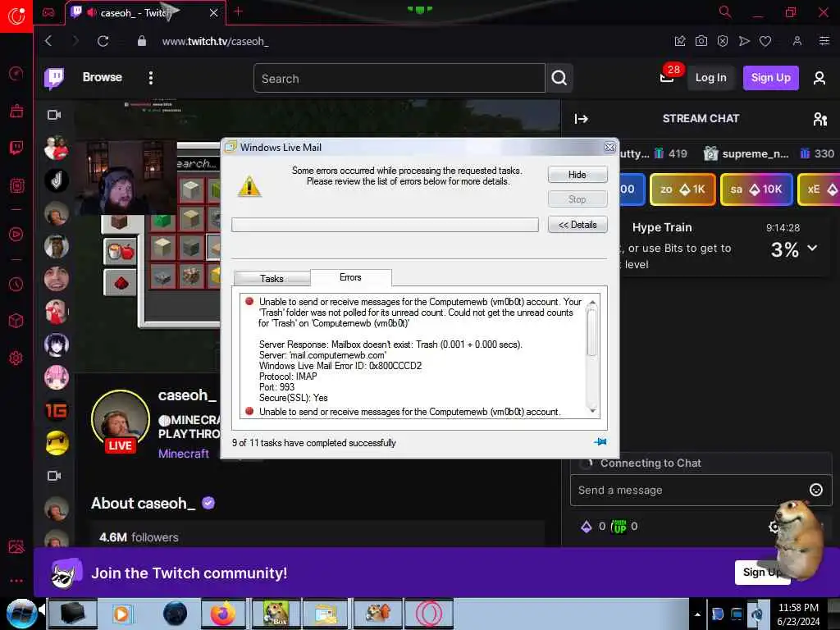The height and width of the screenshot is (630, 840).
Task: Open the ad blocker shield icon
Action: click(x=723, y=41)
